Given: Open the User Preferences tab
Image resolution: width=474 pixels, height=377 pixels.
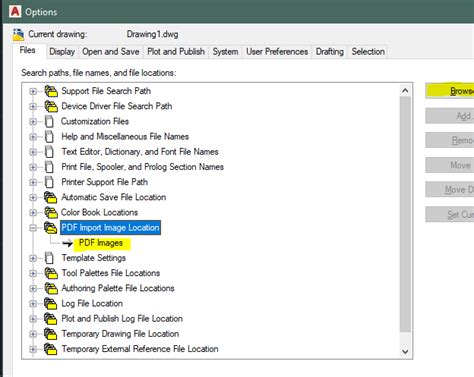Looking at the screenshot, I should pos(277,52).
